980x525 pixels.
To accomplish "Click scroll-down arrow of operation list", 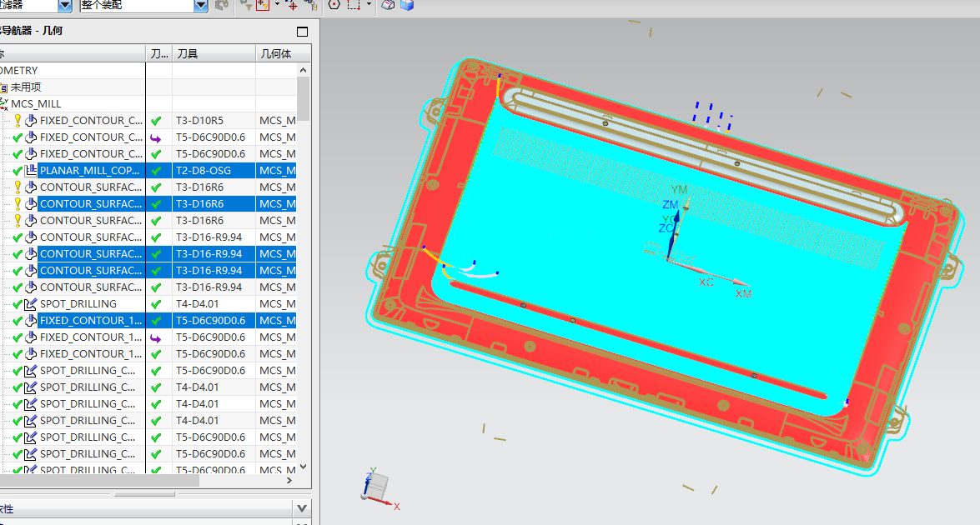I will 303,467.
